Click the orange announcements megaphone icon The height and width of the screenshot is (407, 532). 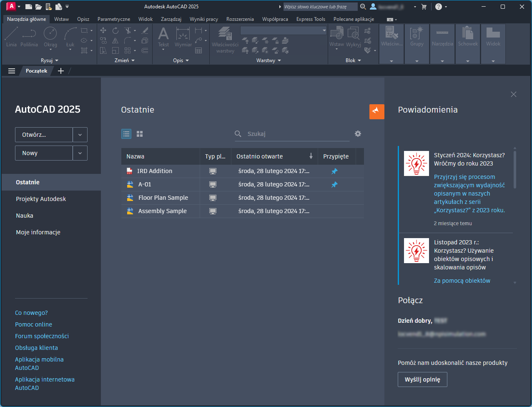pyautogui.click(x=377, y=111)
